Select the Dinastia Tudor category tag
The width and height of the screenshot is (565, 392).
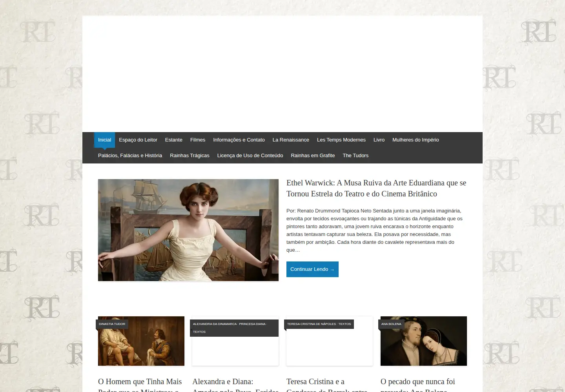coord(112,324)
